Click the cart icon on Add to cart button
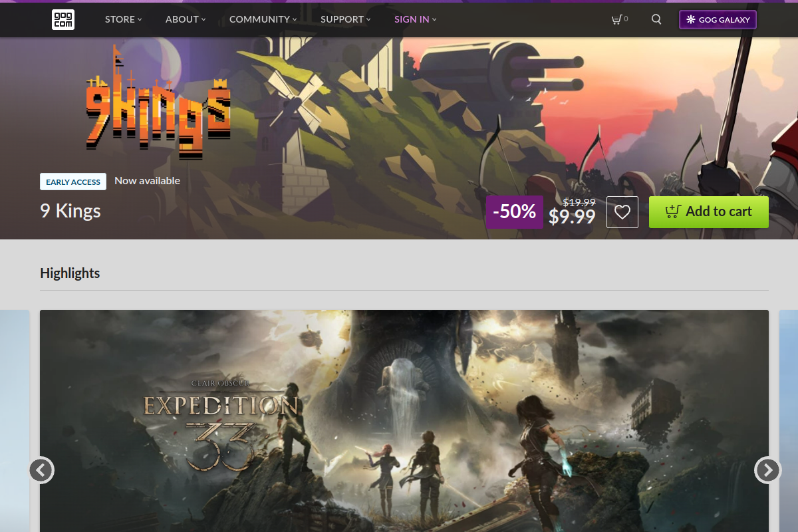Screen dimensions: 798x532 pos(672,211)
